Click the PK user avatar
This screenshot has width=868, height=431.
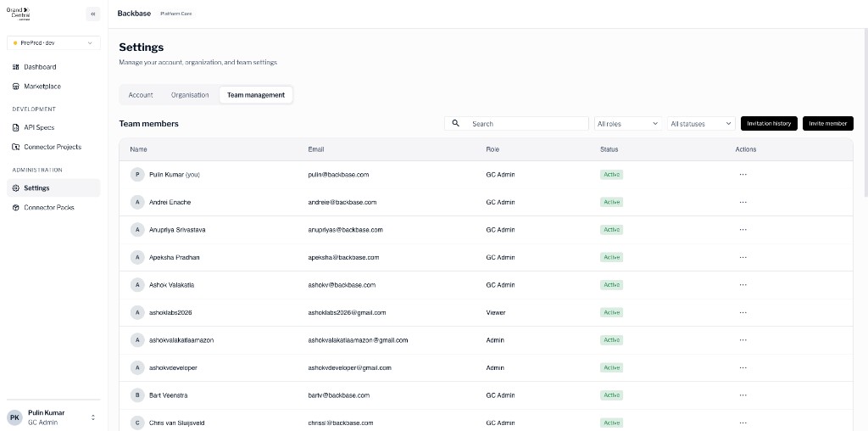tap(15, 417)
